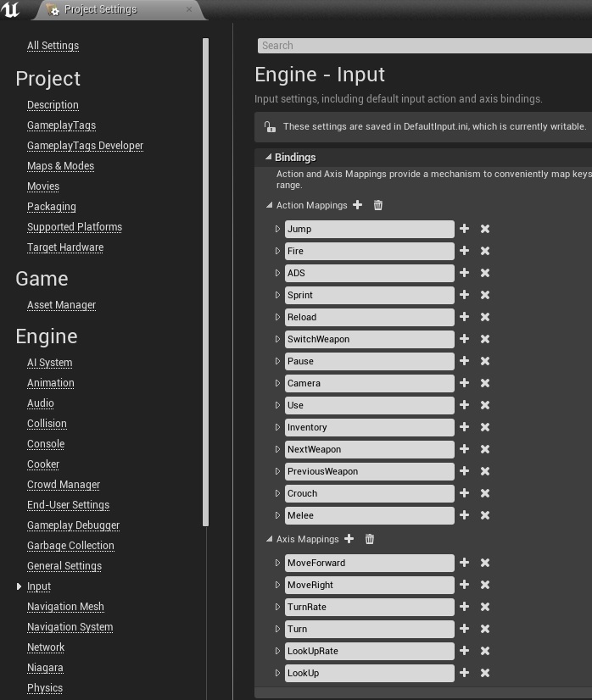Viewport: 592px width, 700px height.
Task: Open All Settings link
Action: tap(53, 46)
